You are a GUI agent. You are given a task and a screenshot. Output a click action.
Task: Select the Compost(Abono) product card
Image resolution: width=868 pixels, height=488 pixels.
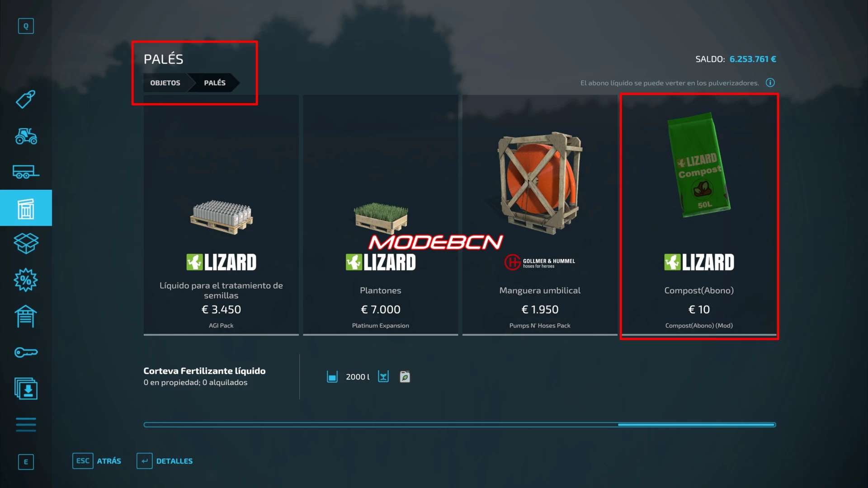[699, 216]
